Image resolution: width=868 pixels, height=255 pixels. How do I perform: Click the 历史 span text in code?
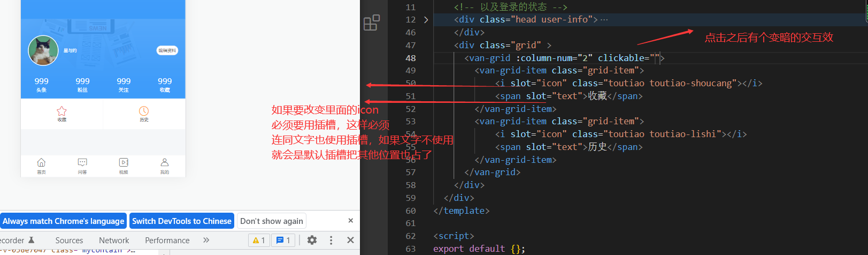click(x=597, y=147)
